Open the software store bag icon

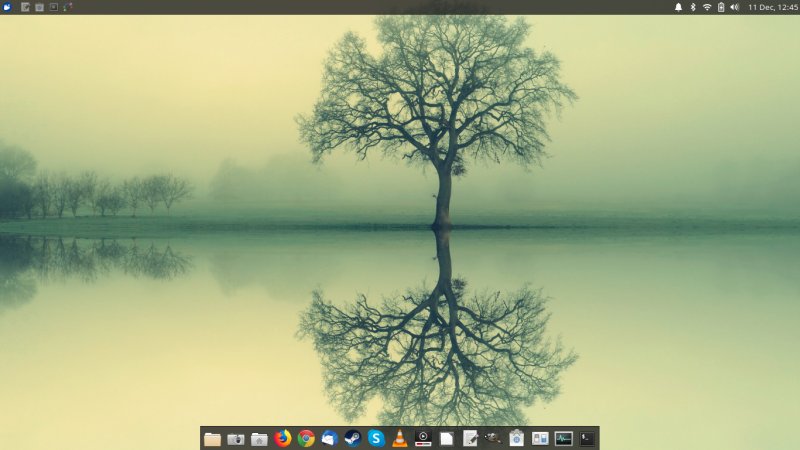point(516,438)
